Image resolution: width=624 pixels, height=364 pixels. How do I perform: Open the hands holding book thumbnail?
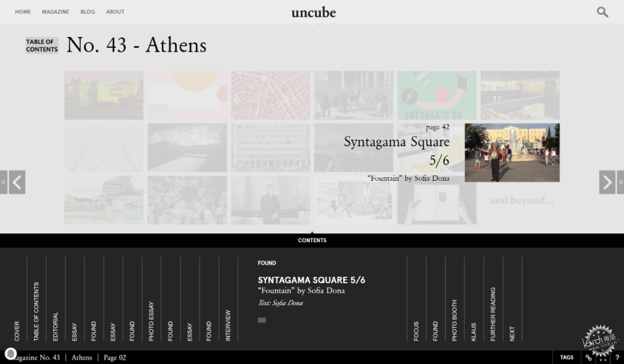point(437,203)
